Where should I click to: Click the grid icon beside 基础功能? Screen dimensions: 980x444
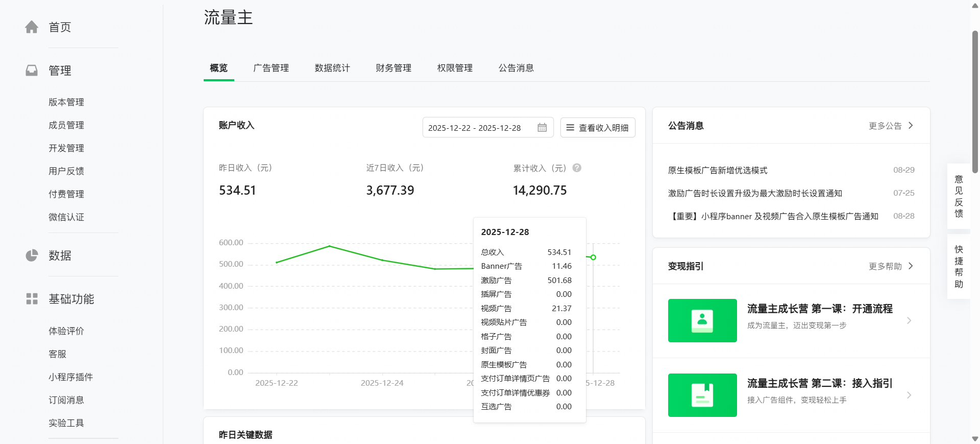[32, 299]
